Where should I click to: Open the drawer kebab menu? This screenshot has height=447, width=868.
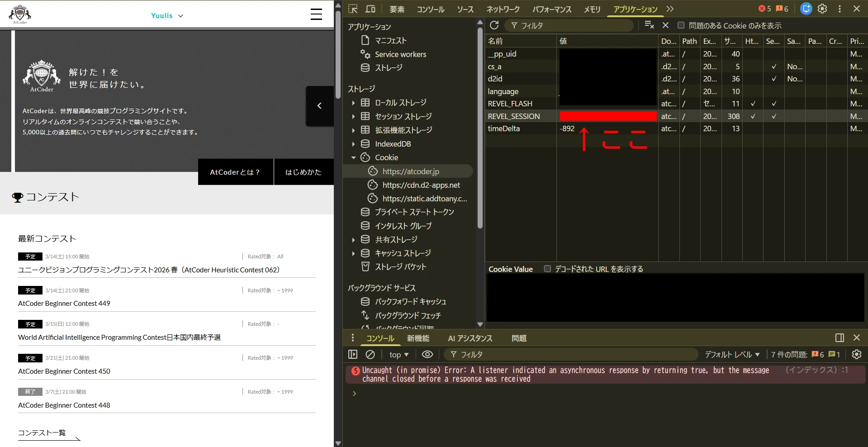(353, 338)
